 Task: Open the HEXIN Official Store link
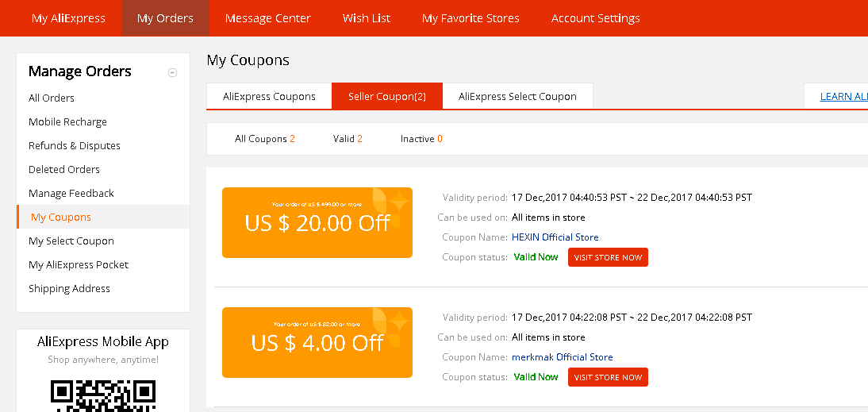click(x=555, y=237)
